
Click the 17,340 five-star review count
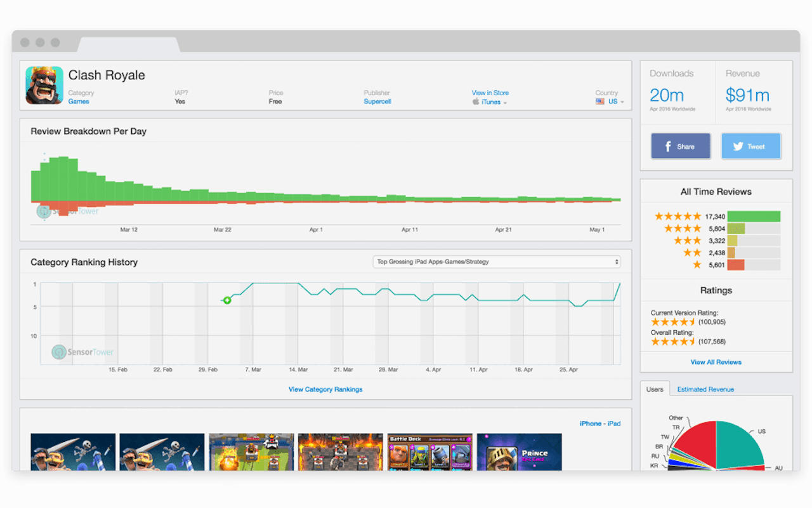pyautogui.click(x=714, y=217)
